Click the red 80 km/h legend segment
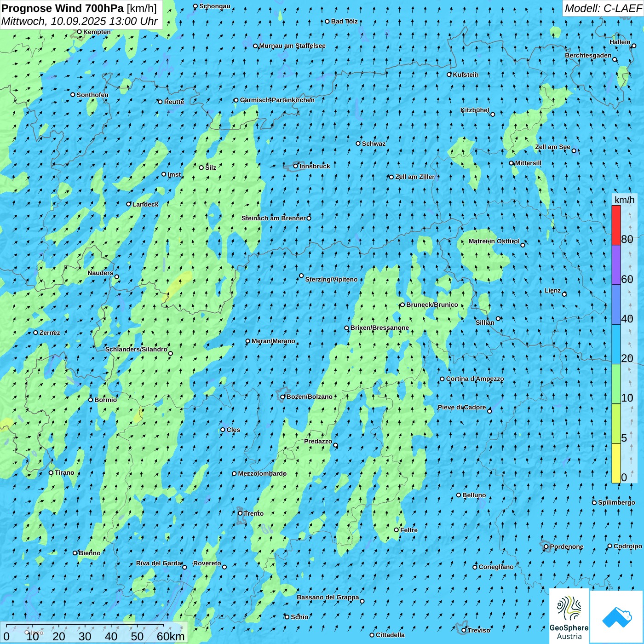644x644 pixels. pyautogui.click(x=616, y=225)
